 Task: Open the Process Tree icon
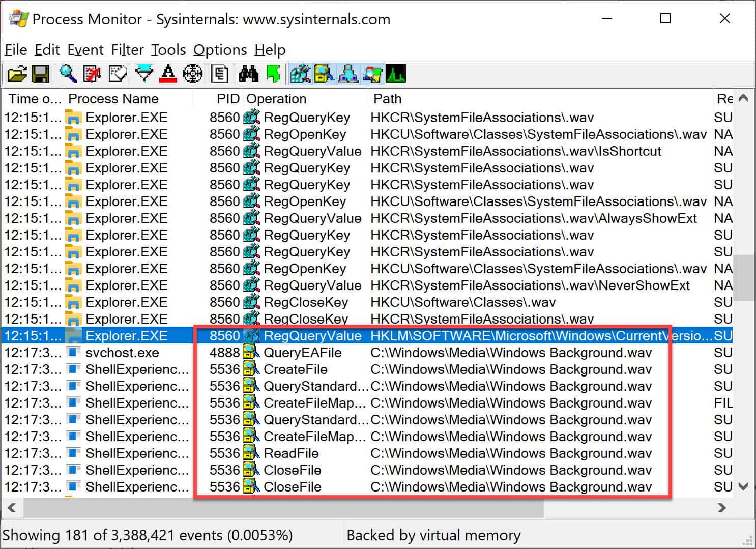click(x=220, y=74)
